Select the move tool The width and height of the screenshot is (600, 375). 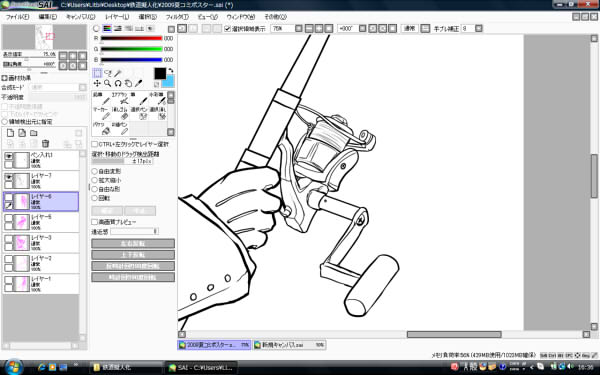coord(98,83)
